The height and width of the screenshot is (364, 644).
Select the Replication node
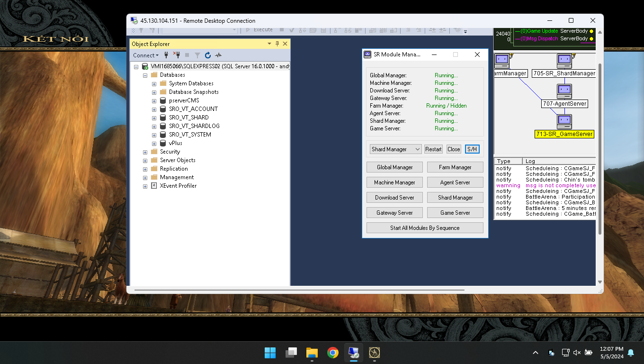click(174, 169)
